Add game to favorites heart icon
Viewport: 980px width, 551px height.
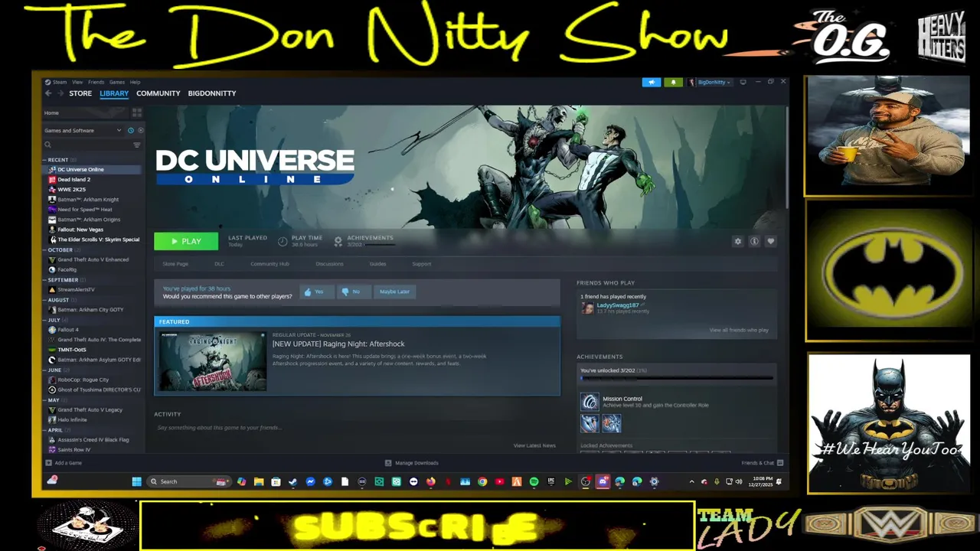[x=771, y=241]
